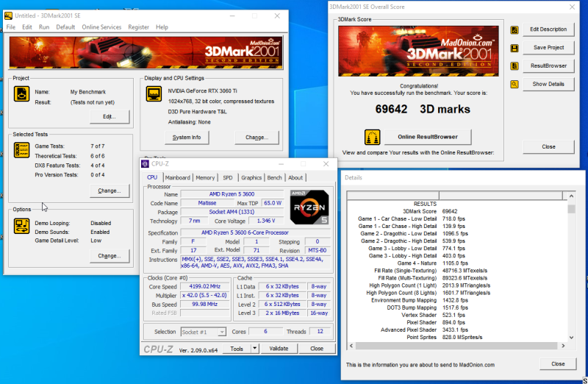Switch to the About tab in CPU-Z
The width and height of the screenshot is (588, 384).
[295, 177]
